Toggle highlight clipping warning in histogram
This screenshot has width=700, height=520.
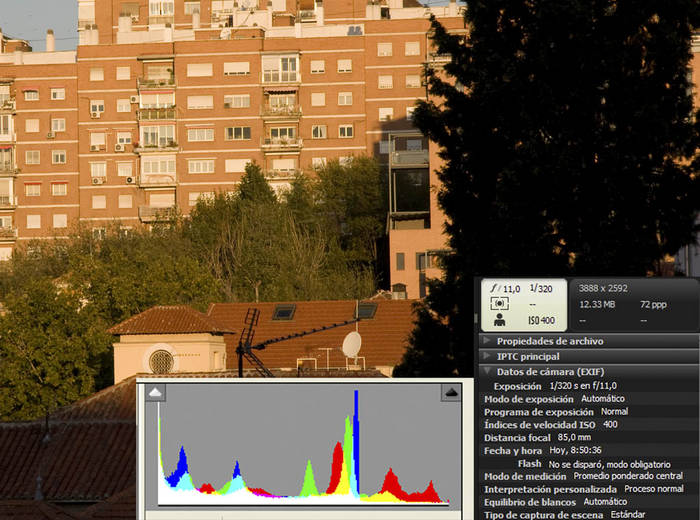click(451, 393)
